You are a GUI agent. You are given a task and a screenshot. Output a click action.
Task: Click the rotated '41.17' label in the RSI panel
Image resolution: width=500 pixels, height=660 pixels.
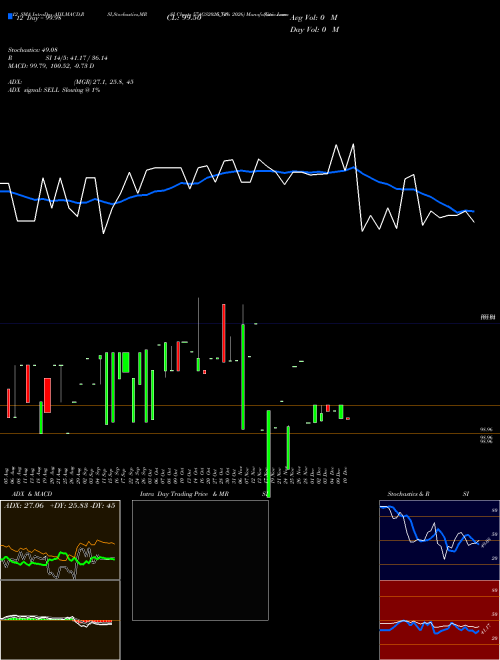(x=486, y=630)
